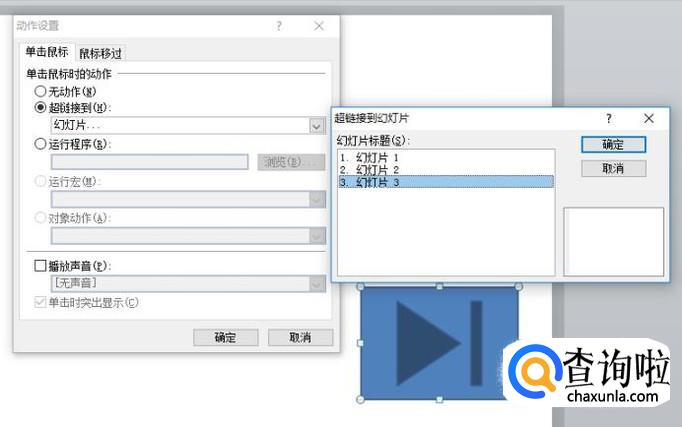Select 幻灯片 3 in the slide list
682x427 pixels.
(446, 182)
